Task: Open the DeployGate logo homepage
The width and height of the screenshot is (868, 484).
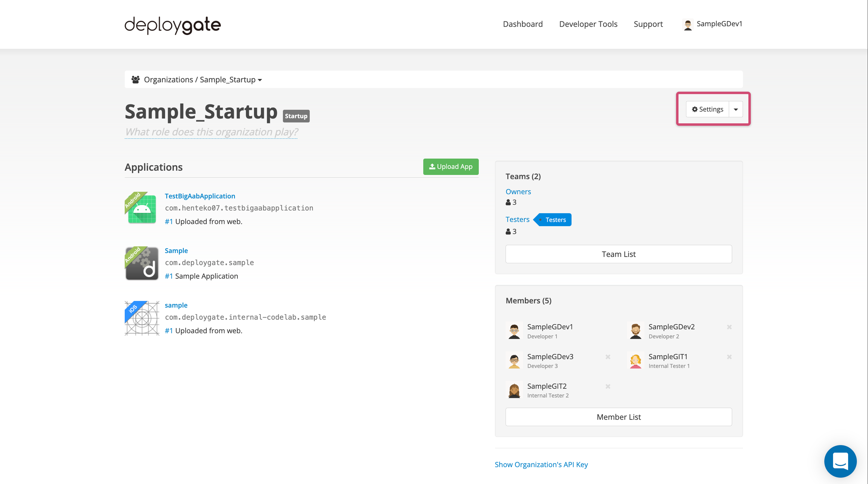Action: [x=173, y=25]
